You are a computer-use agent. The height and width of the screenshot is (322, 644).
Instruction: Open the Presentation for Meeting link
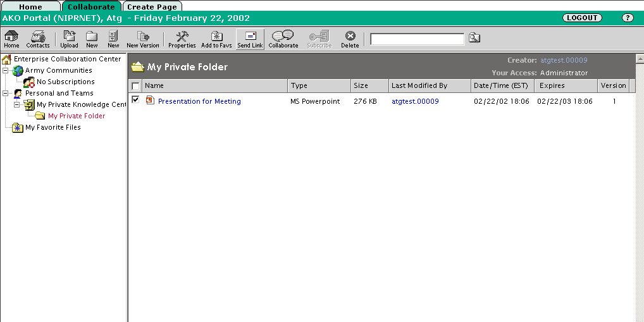[x=199, y=101]
